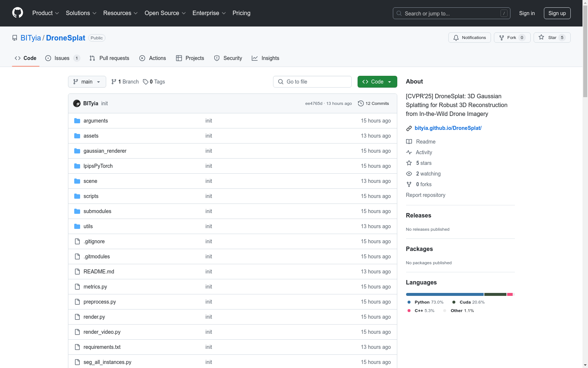Expand the Open Source menu
This screenshot has height=368, width=588.
pos(165,13)
